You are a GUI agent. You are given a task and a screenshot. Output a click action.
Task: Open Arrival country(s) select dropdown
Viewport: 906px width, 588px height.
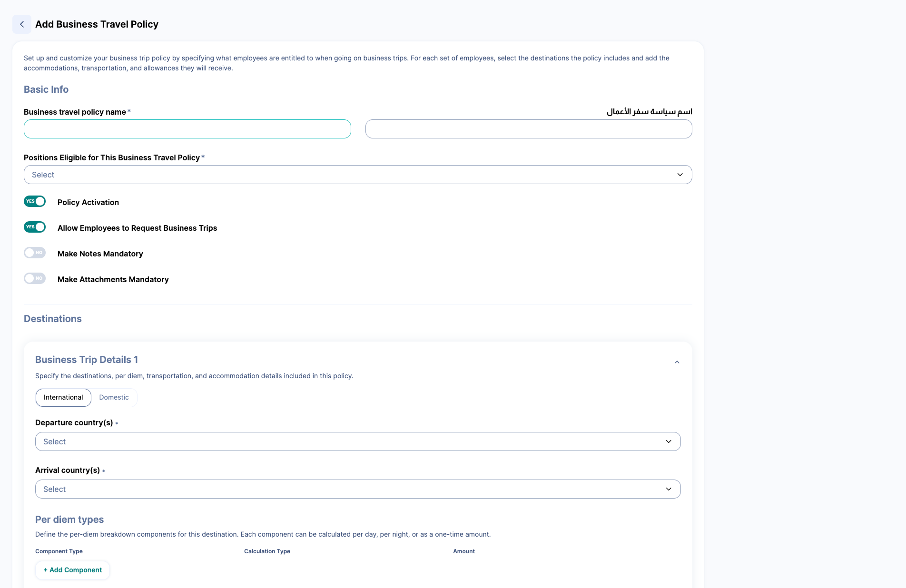[x=358, y=489]
